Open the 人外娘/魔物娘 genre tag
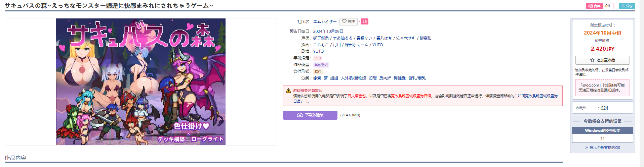 [x=354, y=78]
